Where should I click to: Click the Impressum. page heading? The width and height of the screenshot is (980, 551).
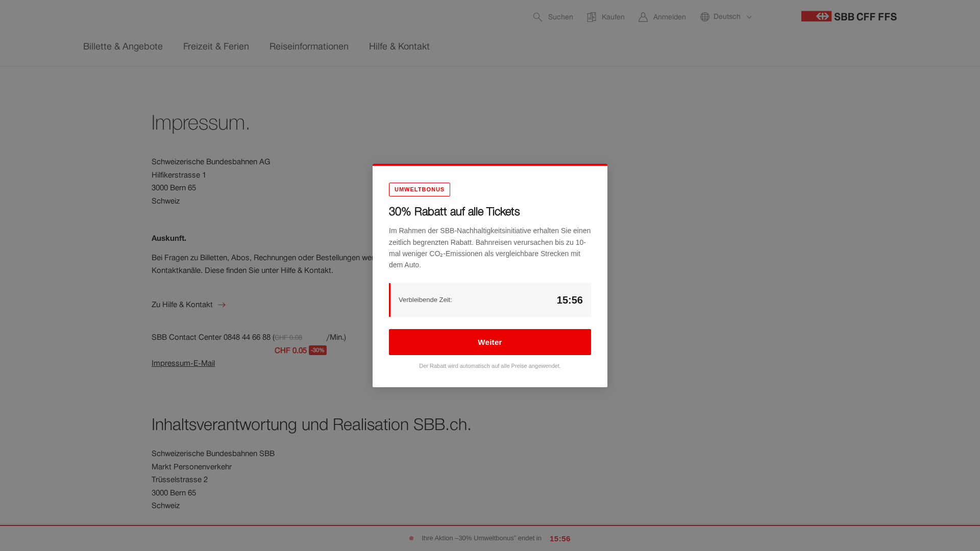(x=201, y=123)
